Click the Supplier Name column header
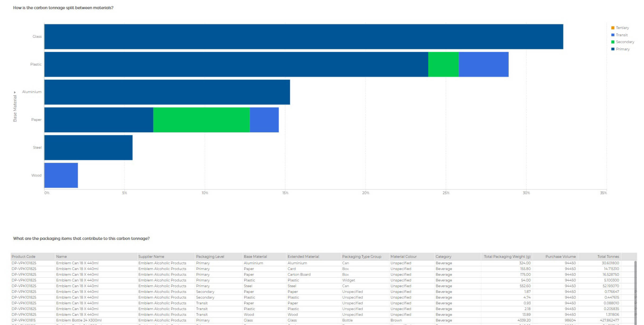Image resolution: width=644 pixels, height=325 pixels. (x=151, y=256)
